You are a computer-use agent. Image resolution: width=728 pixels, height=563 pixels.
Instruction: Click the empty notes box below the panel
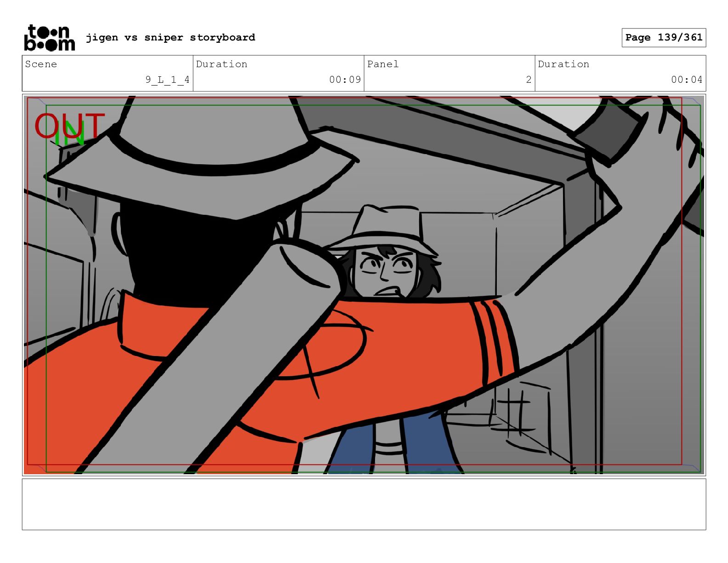(x=364, y=504)
